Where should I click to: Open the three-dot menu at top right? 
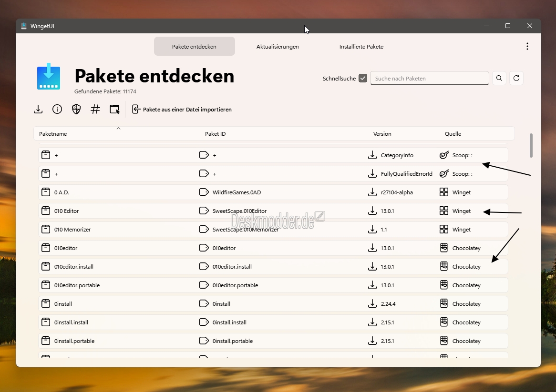click(527, 46)
